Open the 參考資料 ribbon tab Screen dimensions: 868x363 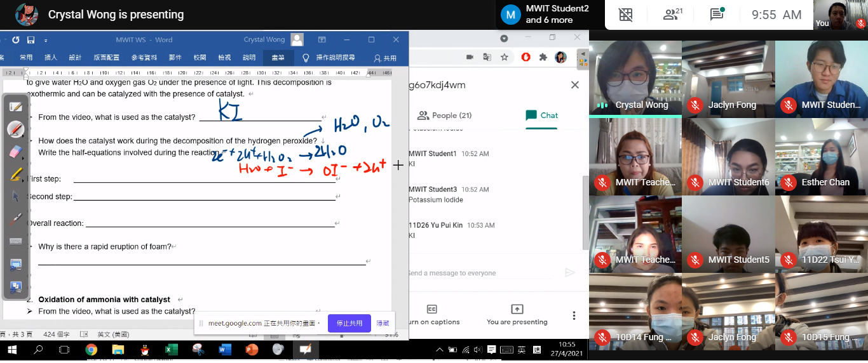(x=144, y=58)
